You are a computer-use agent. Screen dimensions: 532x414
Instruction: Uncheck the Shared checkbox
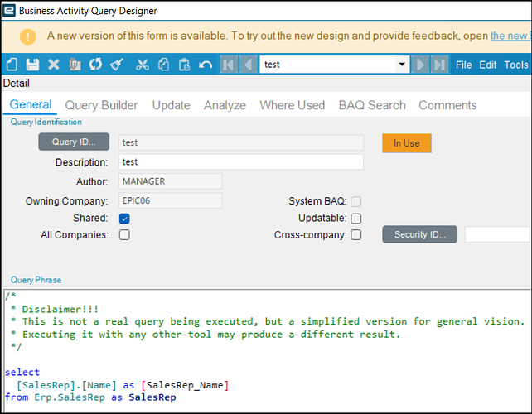tap(124, 219)
